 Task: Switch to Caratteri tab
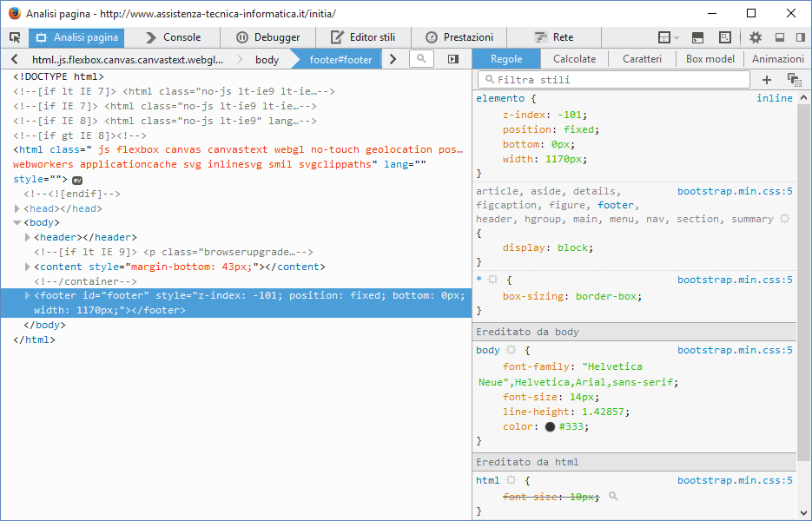[x=642, y=59]
